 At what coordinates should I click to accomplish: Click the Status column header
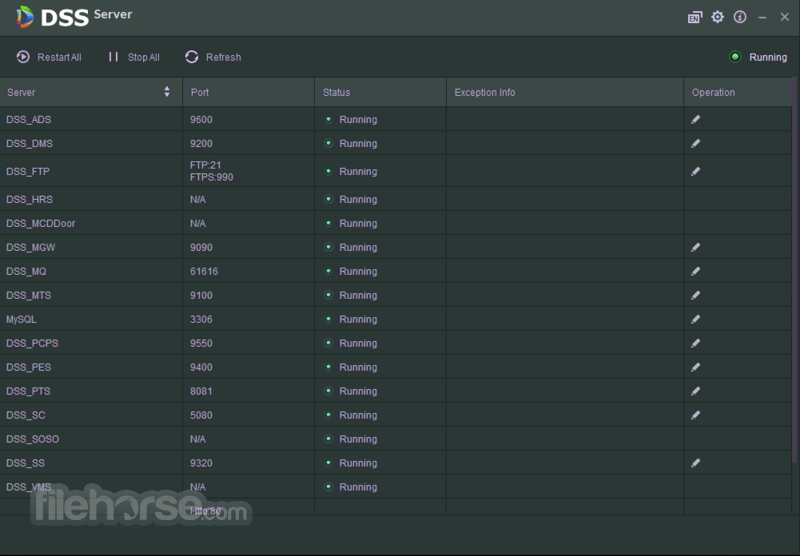[381, 92]
